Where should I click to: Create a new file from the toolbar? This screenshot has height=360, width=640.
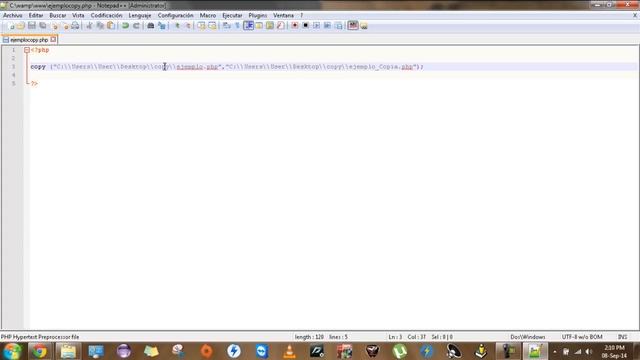11,26
